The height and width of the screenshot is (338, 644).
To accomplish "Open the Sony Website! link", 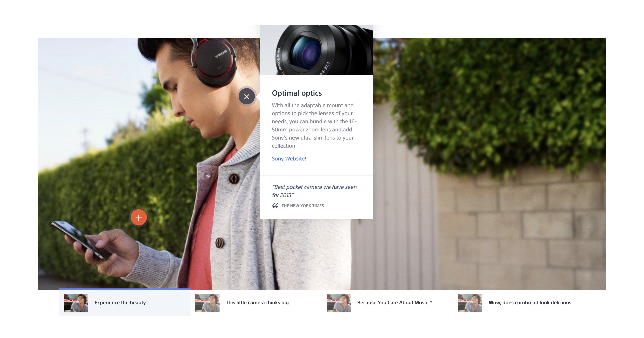I will [x=289, y=158].
